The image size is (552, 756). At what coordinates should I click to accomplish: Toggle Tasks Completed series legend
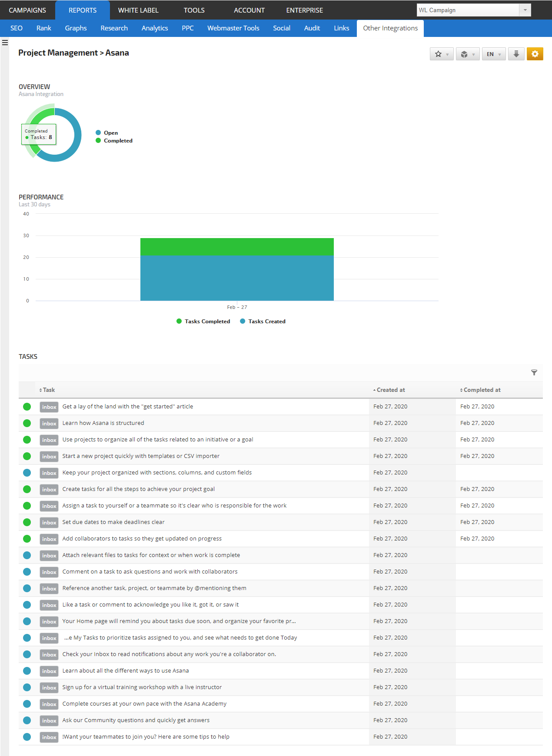(x=203, y=322)
